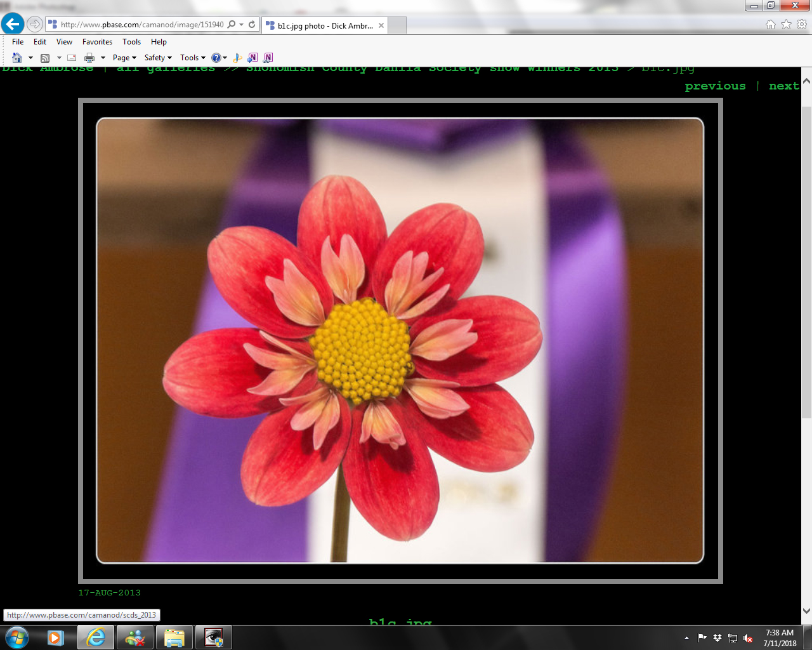Expand the feeds dropdown arrow
Screen dimensions: 812x650
59,58
